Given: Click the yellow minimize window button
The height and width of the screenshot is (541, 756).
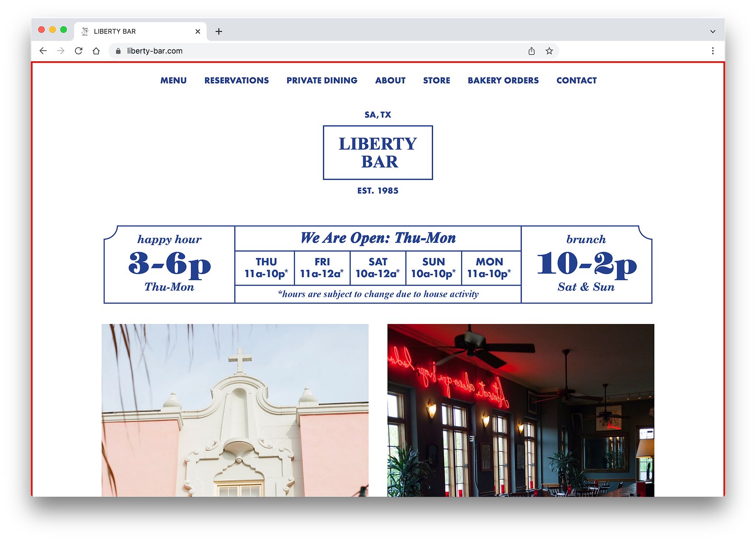Looking at the screenshot, I should pyautogui.click(x=52, y=30).
